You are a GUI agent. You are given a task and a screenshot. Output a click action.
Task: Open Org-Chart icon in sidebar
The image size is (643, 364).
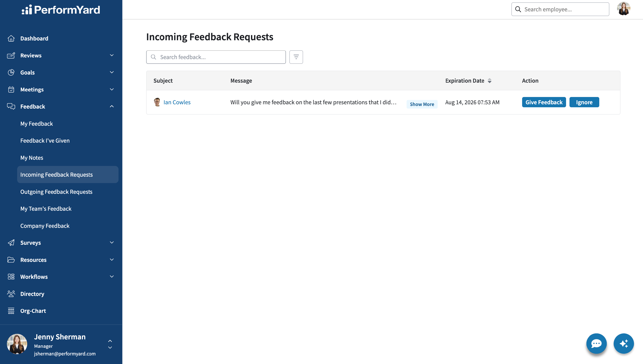tap(11, 311)
